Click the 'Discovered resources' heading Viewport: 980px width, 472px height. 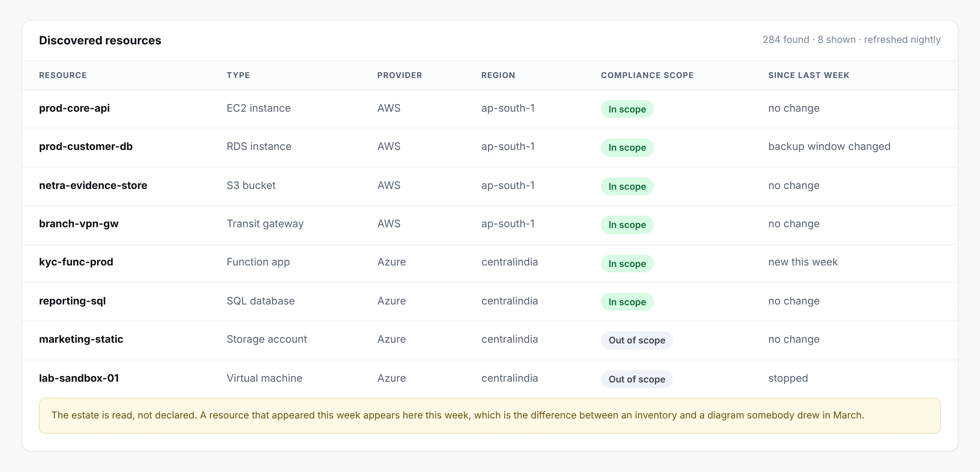click(x=100, y=40)
